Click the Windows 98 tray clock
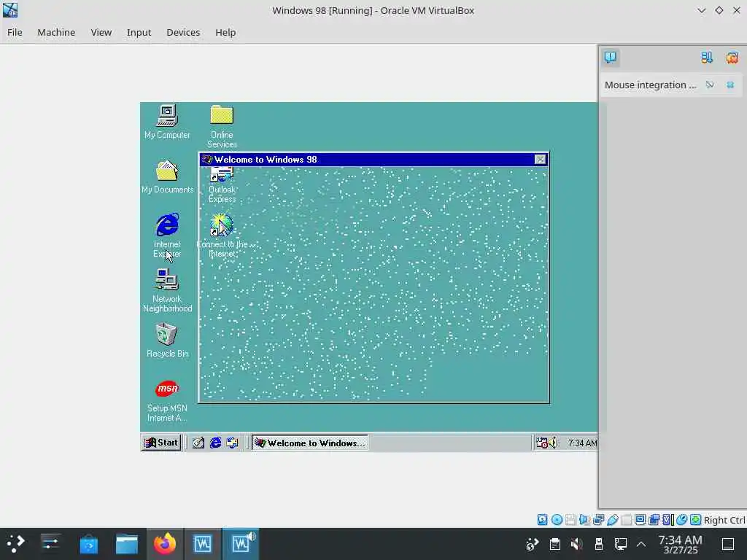The height and width of the screenshot is (560, 747). [581, 443]
